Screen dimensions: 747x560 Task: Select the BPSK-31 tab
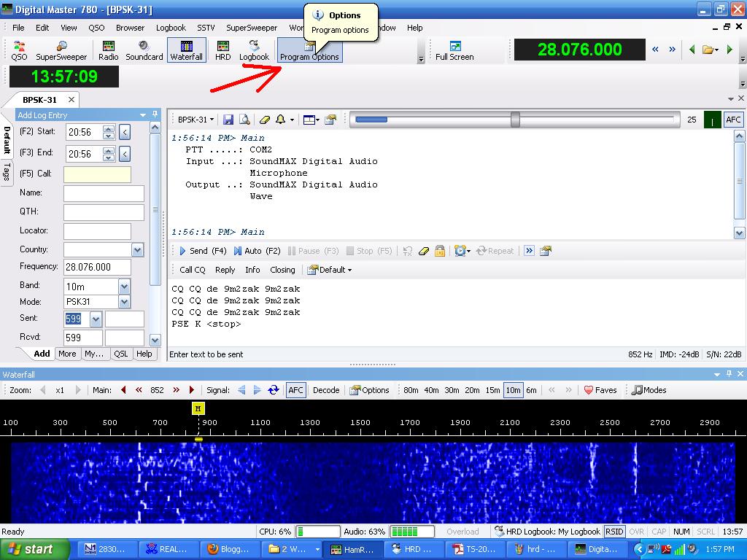42,99
